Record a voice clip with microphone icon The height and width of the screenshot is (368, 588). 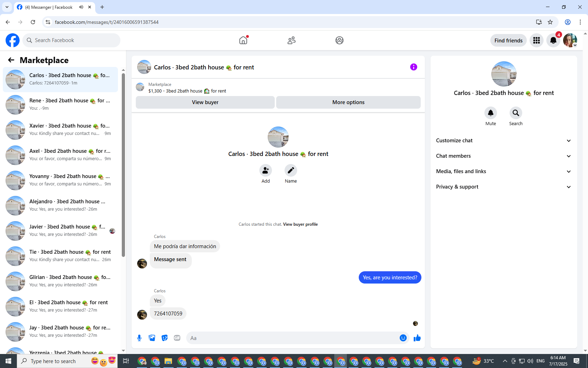tap(139, 338)
